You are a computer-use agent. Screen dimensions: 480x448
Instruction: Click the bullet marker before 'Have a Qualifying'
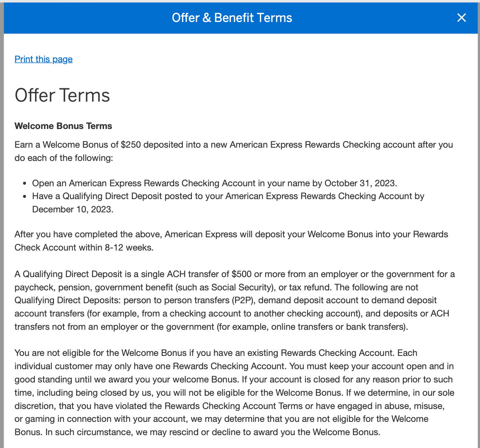tap(25, 197)
